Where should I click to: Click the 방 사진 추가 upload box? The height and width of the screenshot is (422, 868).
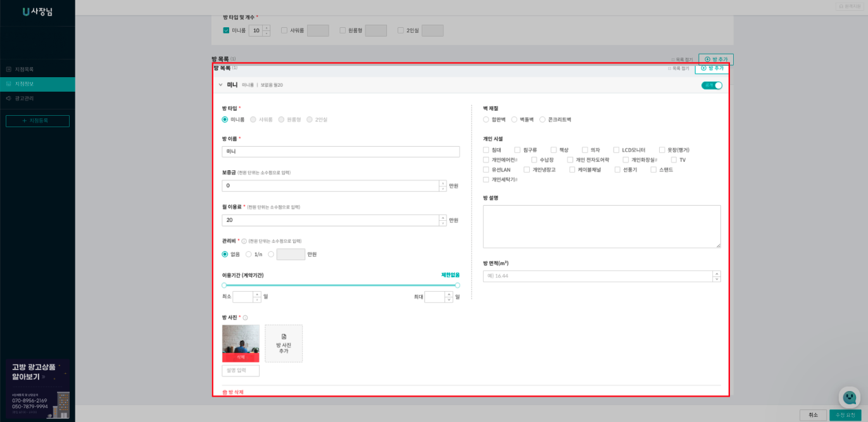(x=284, y=344)
